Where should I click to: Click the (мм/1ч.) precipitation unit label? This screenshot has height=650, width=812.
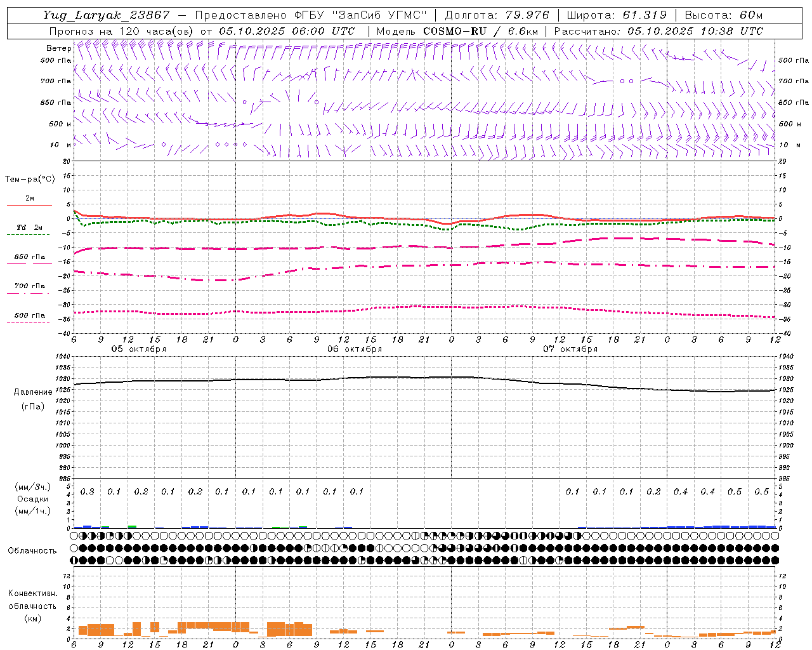[33, 511]
